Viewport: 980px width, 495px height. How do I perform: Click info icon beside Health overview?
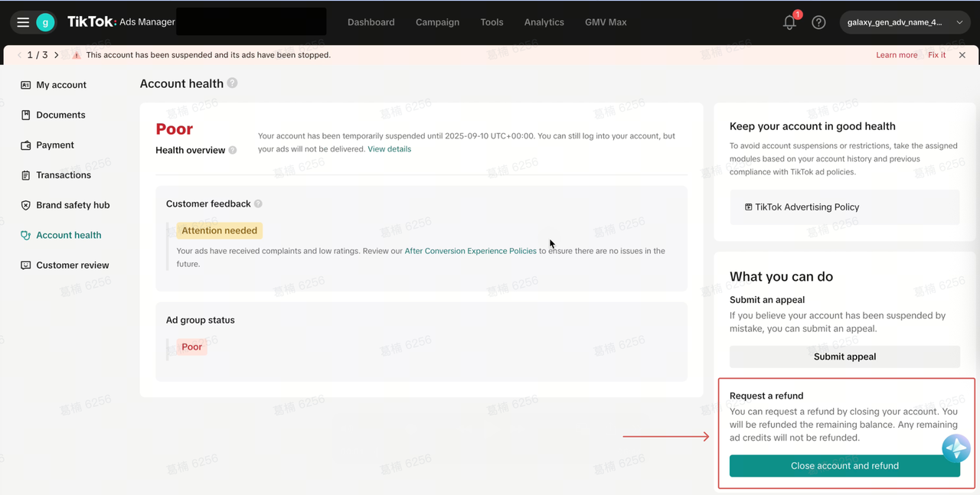coord(233,151)
